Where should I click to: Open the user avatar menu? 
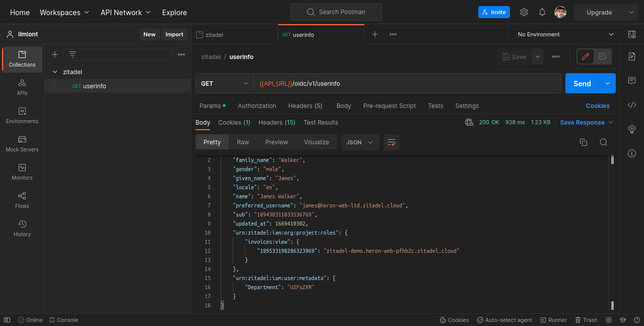(560, 12)
